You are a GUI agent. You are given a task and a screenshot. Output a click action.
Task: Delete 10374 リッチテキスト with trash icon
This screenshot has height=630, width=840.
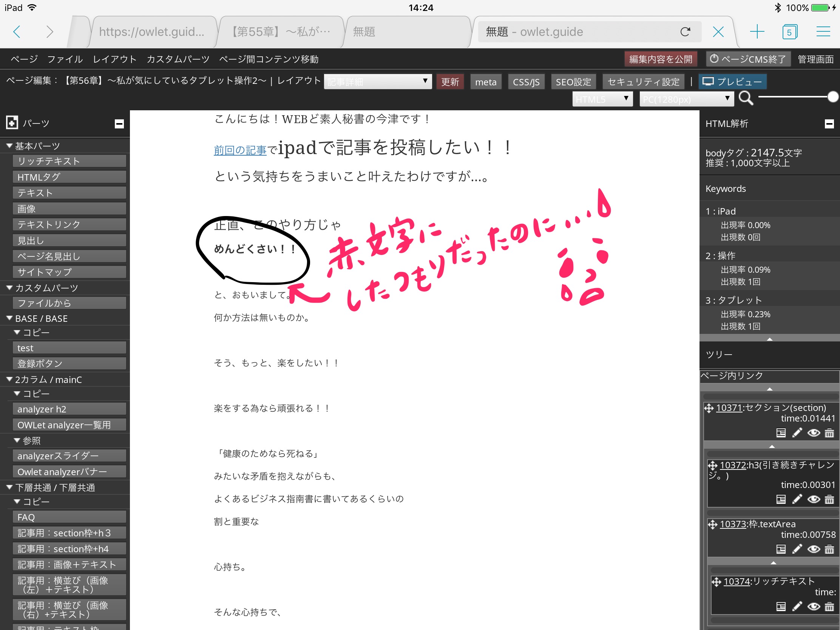pyautogui.click(x=829, y=607)
